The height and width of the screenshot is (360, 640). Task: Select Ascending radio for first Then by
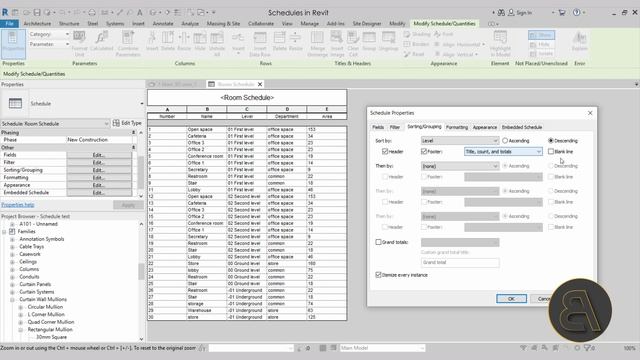coord(505,166)
